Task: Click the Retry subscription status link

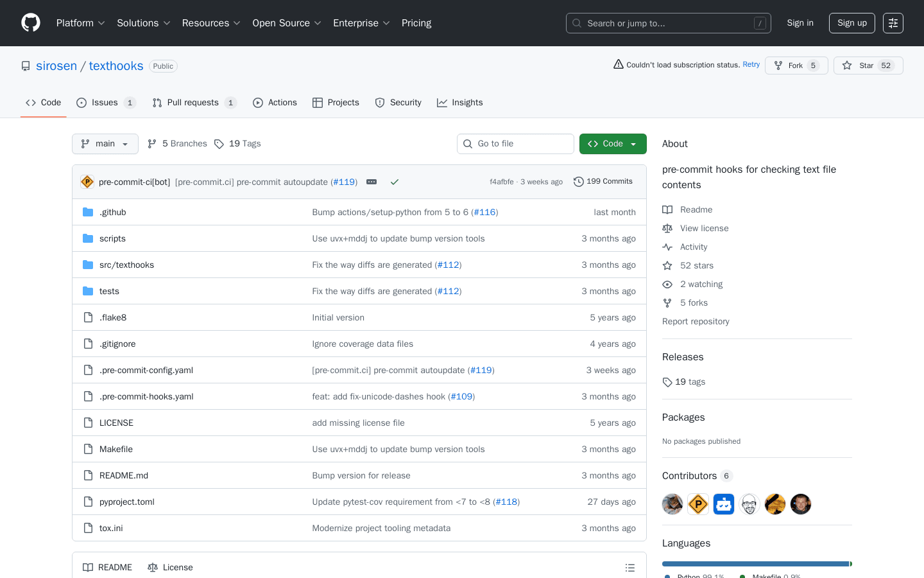Action: (751, 65)
